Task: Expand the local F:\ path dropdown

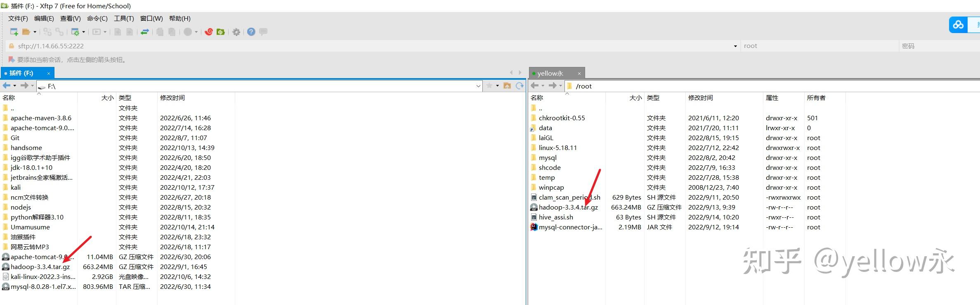Action: 478,86
